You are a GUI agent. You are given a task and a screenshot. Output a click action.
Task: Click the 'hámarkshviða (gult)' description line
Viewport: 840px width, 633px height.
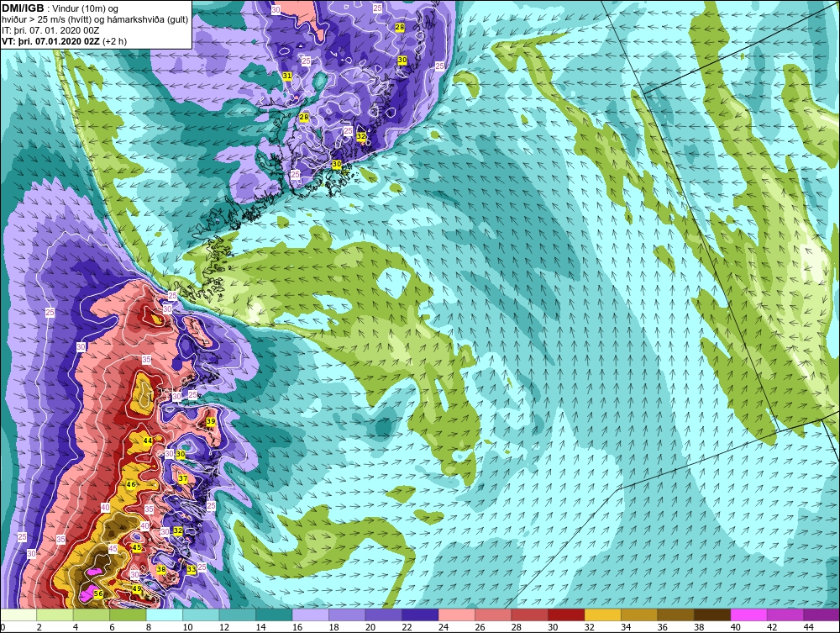95,20
